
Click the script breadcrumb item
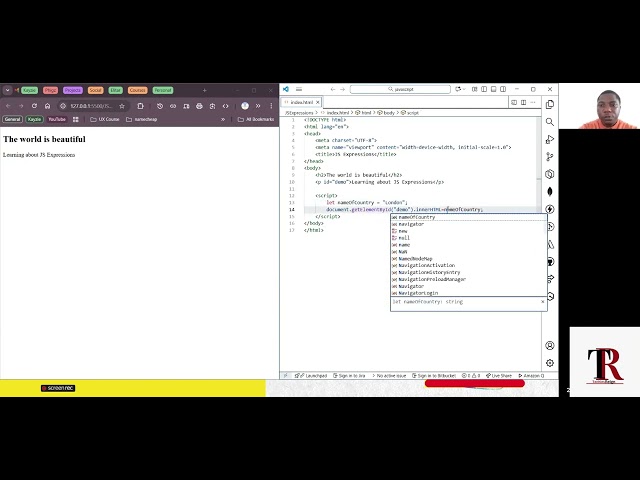pos(410,113)
